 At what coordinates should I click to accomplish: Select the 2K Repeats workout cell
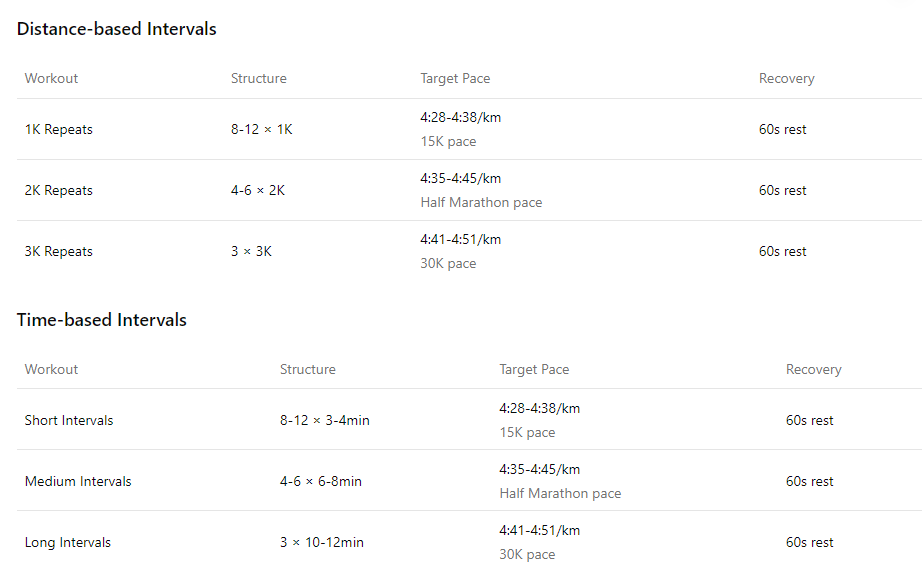click(x=59, y=191)
